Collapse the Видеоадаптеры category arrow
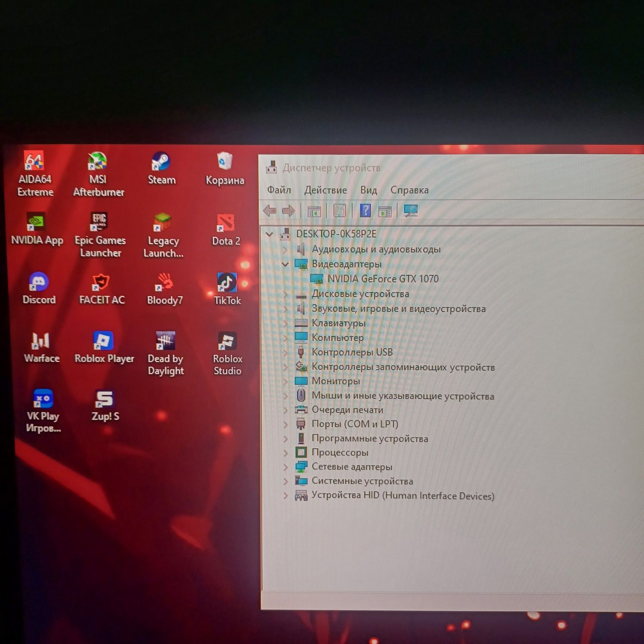644x644 pixels. coord(285,264)
